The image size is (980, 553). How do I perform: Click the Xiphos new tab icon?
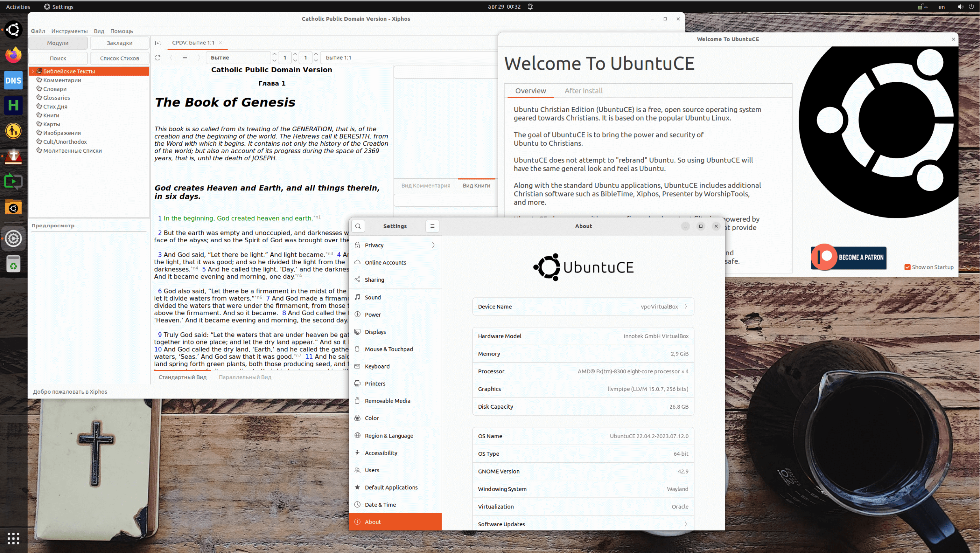coord(158,43)
